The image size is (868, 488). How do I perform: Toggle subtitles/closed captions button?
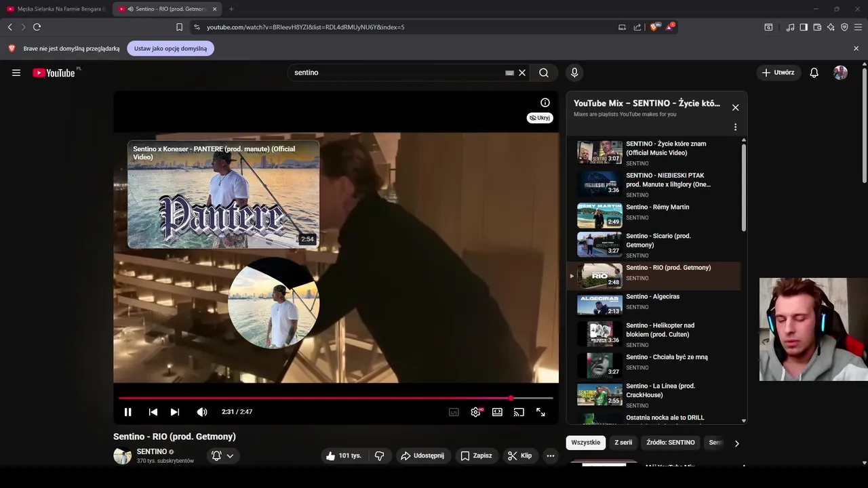pos(454,412)
